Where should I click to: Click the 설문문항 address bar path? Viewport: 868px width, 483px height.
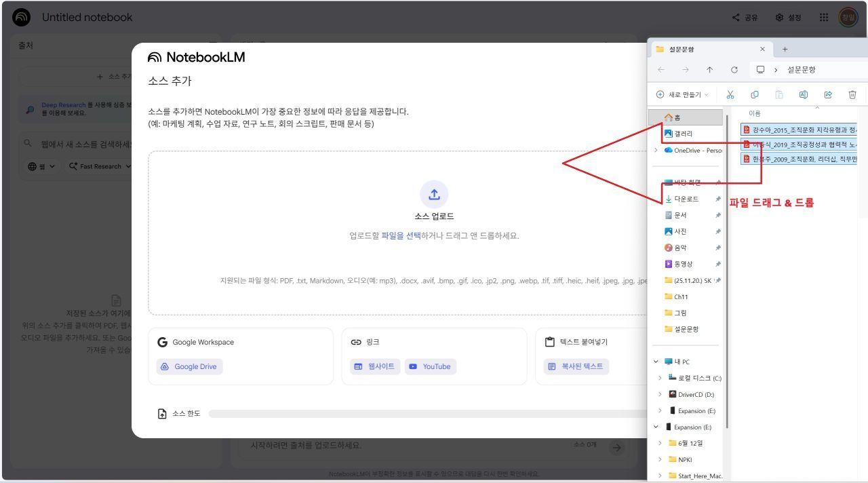click(802, 70)
